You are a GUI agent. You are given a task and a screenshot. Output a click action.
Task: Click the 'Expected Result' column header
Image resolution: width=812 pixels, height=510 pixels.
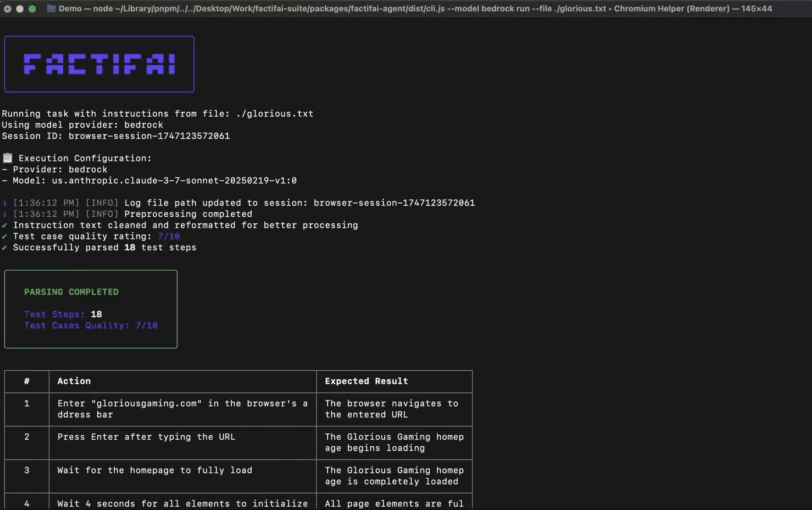point(366,381)
